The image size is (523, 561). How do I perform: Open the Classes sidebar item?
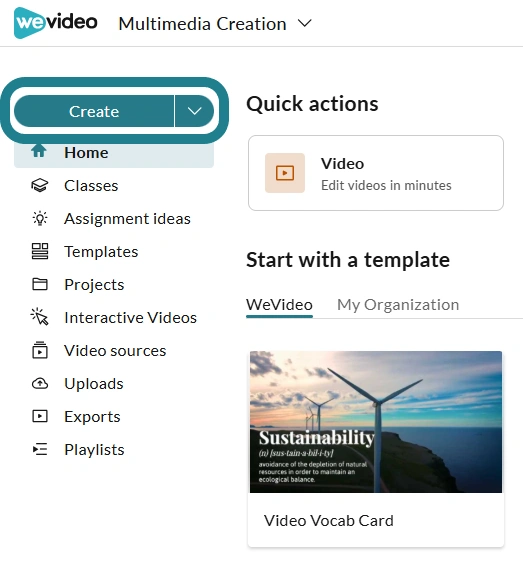pyautogui.click(x=91, y=186)
